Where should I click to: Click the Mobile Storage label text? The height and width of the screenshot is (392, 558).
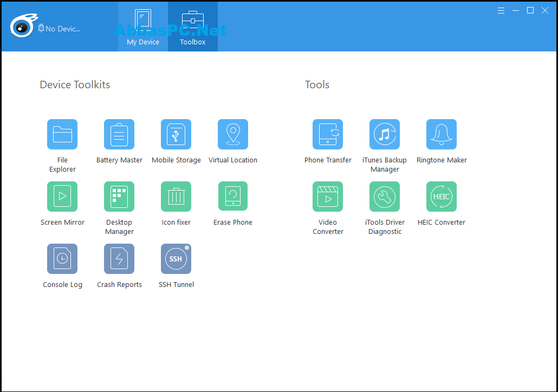[x=176, y=160]
